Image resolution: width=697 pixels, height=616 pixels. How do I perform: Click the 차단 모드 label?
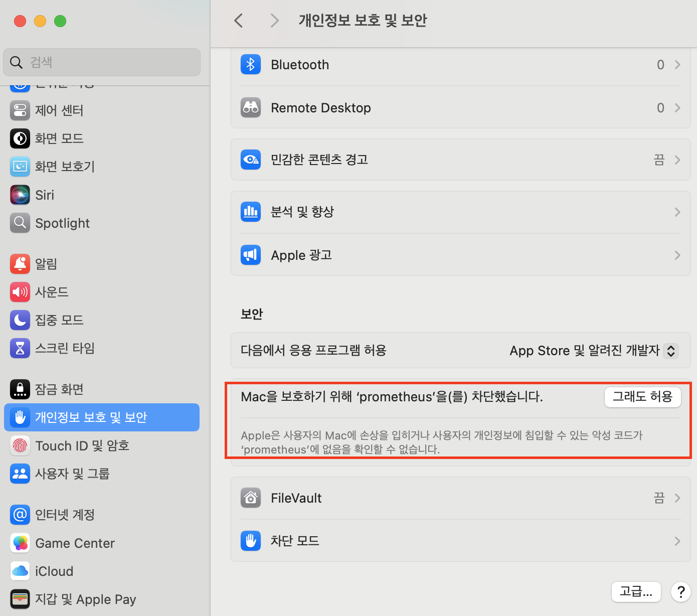295,541
